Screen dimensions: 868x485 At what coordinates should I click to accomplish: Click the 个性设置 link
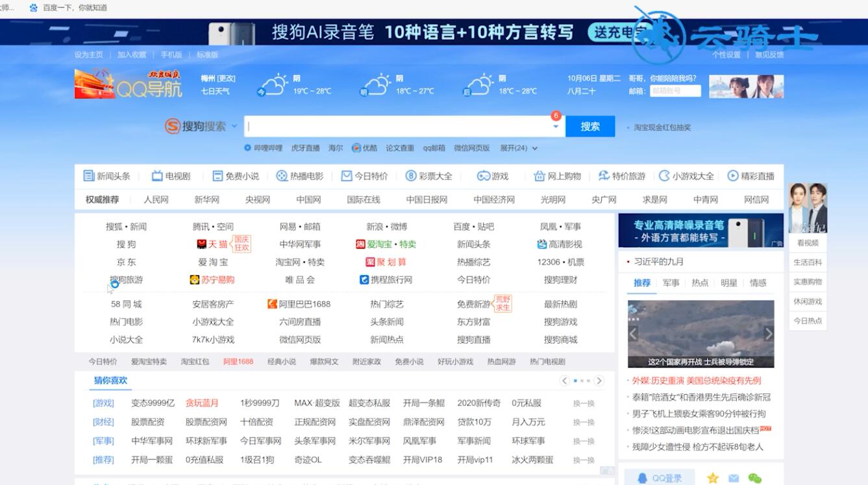(x=726, y=55)
